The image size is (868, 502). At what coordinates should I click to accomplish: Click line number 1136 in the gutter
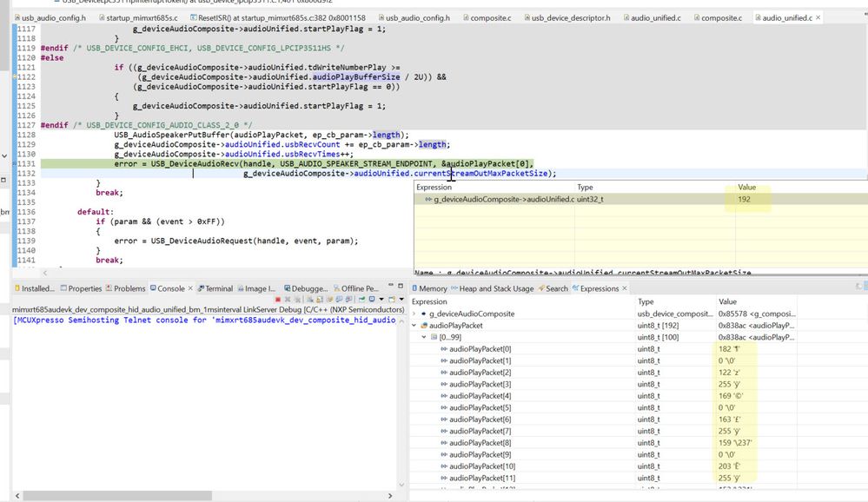(x=26, y=212)
